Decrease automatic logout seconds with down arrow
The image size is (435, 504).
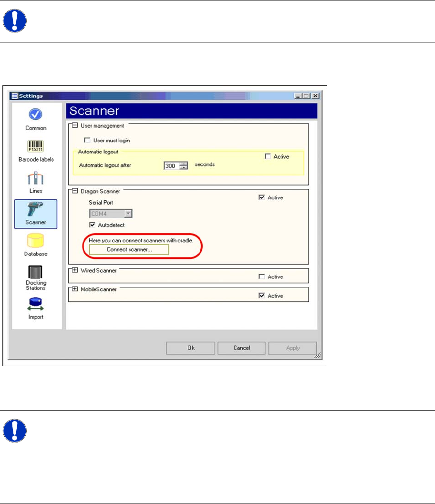(x=184, y=167)
